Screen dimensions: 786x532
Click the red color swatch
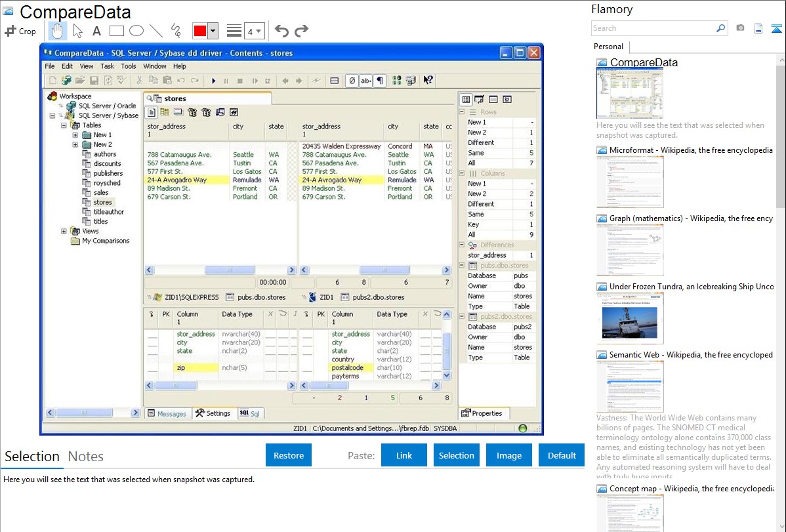coord(200,31)
